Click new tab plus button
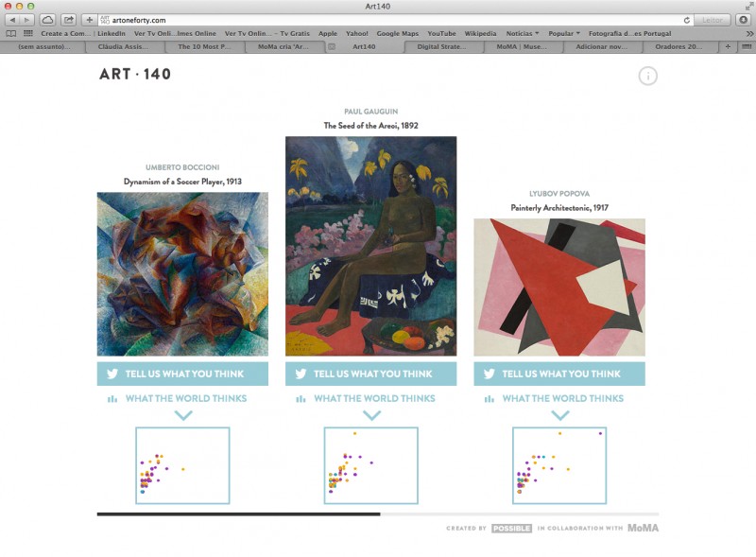This screenshot has height=557, width=756. tap(728, 46)
